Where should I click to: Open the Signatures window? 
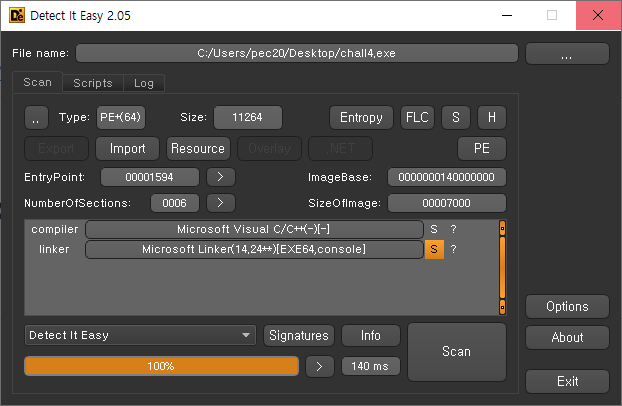pyautogui.click(x=299, y=336)
